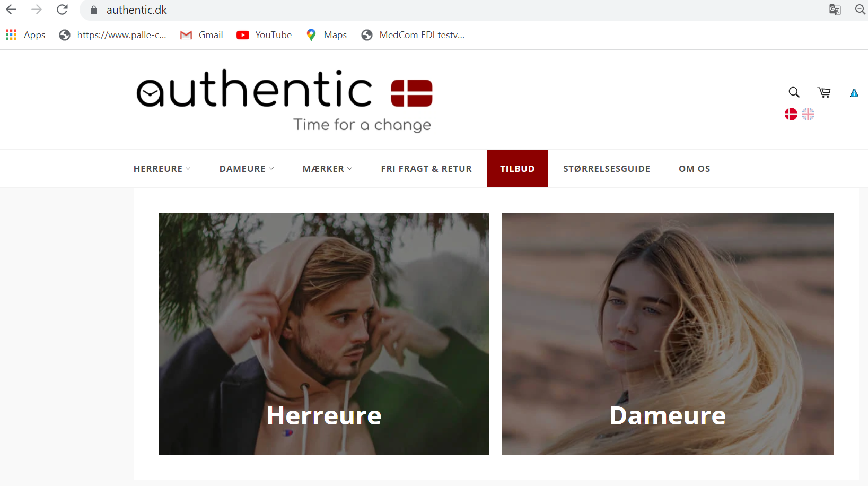Expand the DAMEURE dropdown menu
Screen dimensions: 868x486
(x=247, y=169)
